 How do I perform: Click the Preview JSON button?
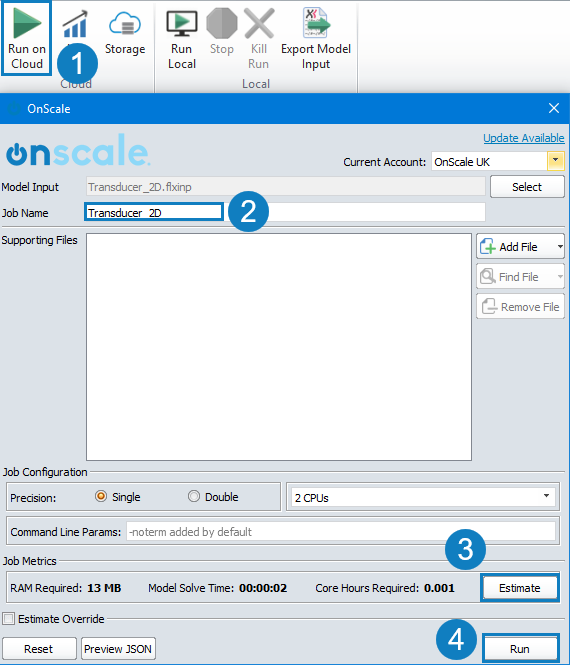click(118, 649)
